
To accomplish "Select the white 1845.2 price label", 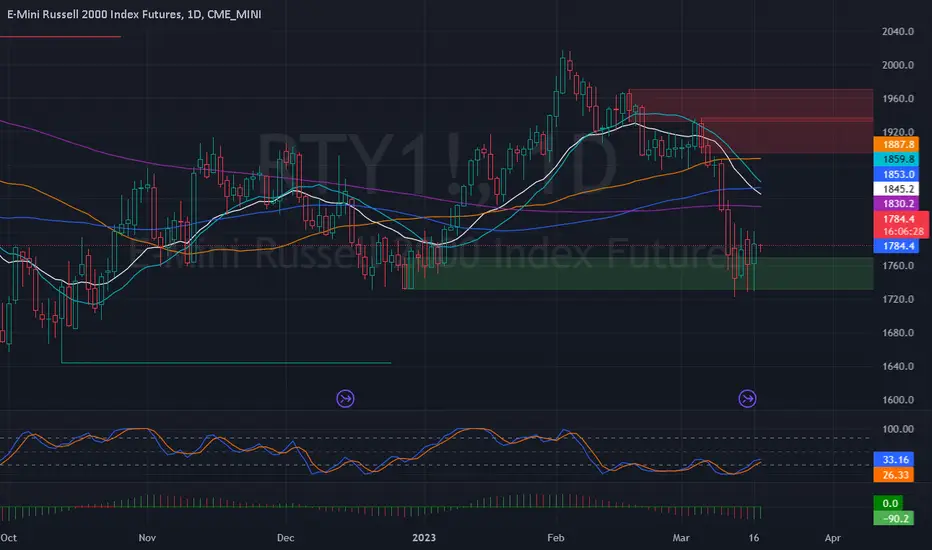I will click(896, 189).
